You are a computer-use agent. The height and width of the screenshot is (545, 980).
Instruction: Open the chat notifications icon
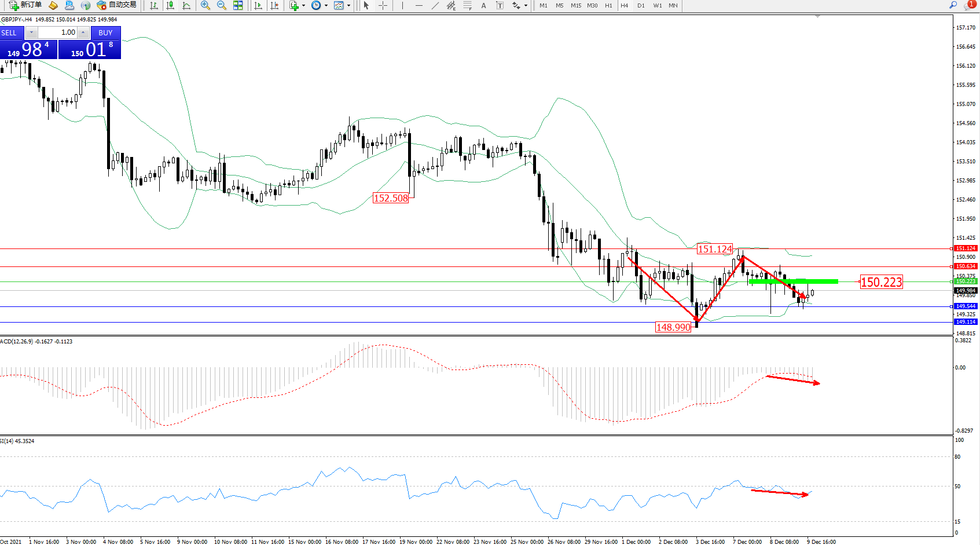click(x=969, y=5)
